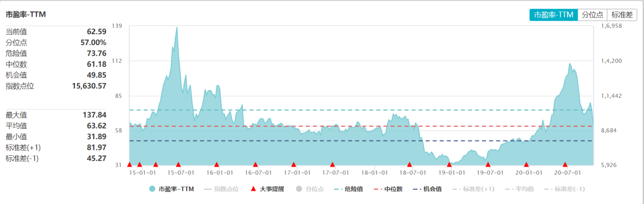The image size is (644, 204).
Task: Enable the 标准差(+1) legend item
Action: tap(474, 189)
